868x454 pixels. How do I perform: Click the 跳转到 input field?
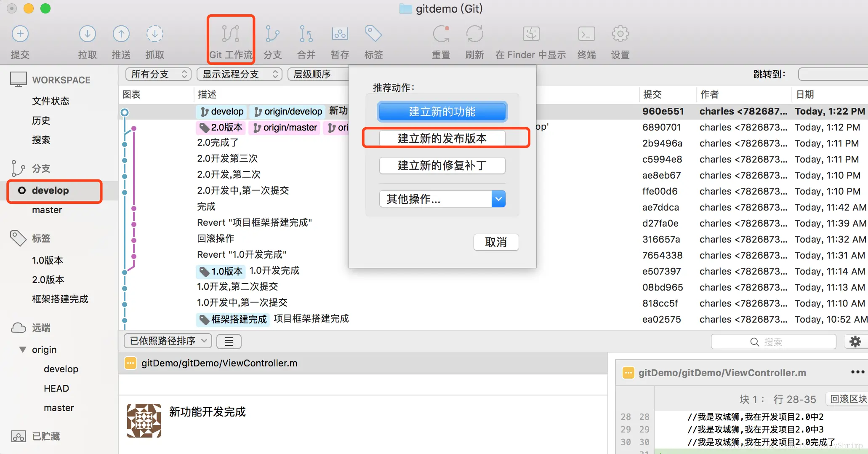833,74
